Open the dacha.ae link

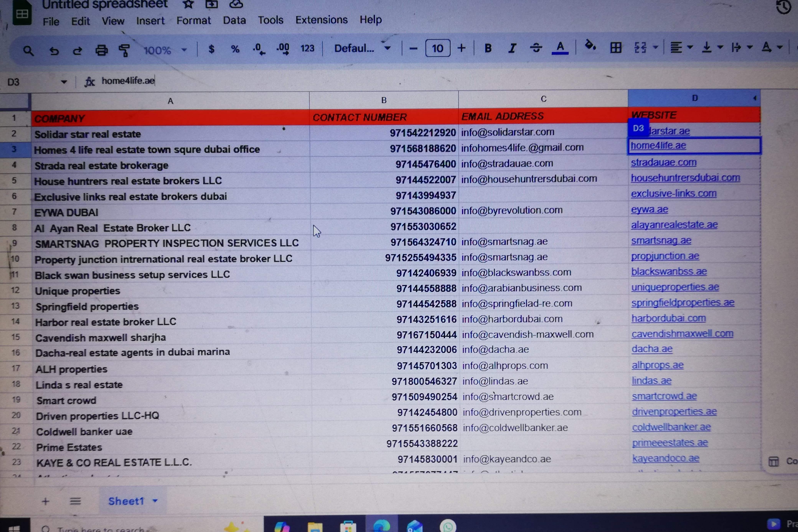651,349
